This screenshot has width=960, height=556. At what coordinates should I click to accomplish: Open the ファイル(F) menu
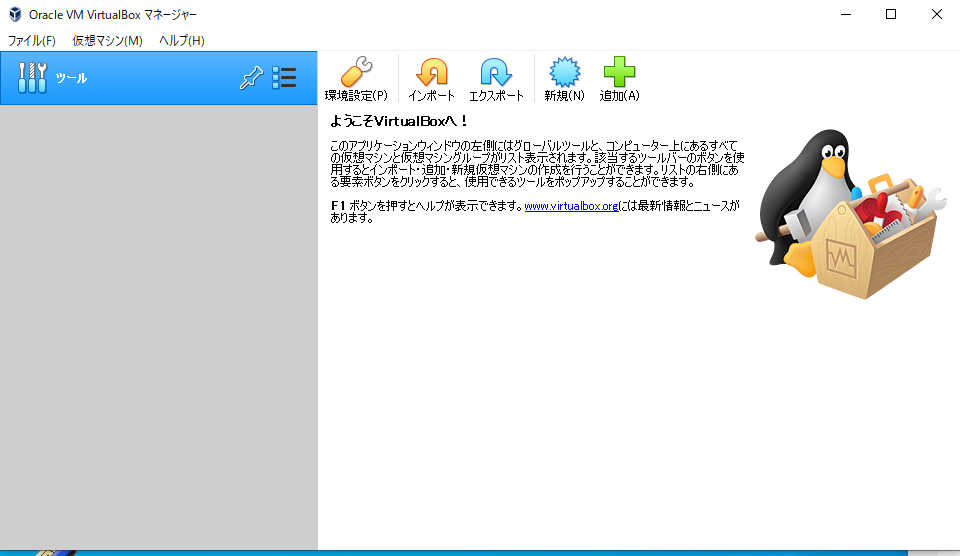31,40
